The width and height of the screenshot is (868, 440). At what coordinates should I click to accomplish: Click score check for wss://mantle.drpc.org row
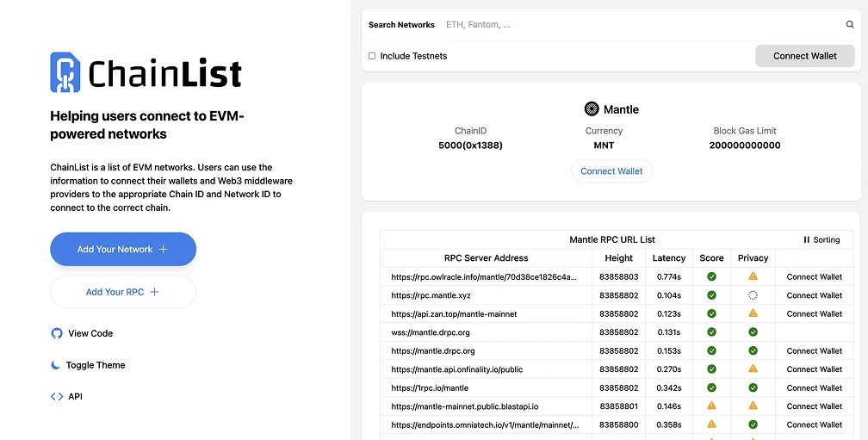coord(711,332)
